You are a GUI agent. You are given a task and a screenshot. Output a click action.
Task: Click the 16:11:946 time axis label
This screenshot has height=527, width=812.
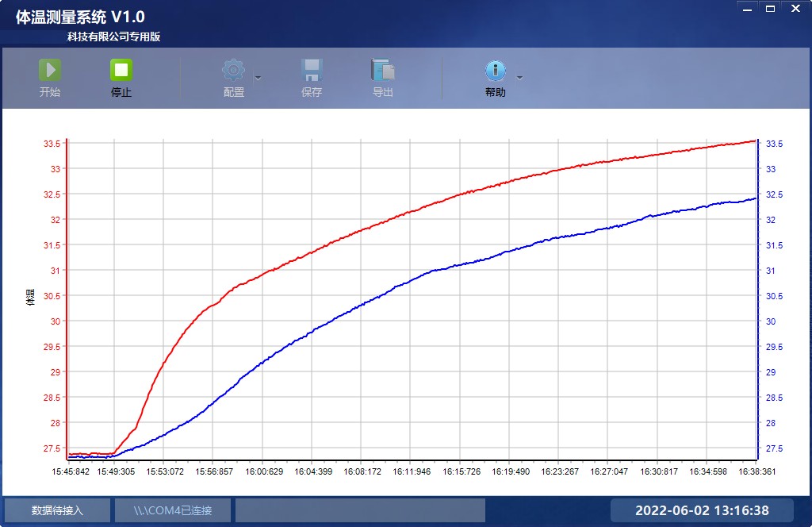click(x=412, y=471)
